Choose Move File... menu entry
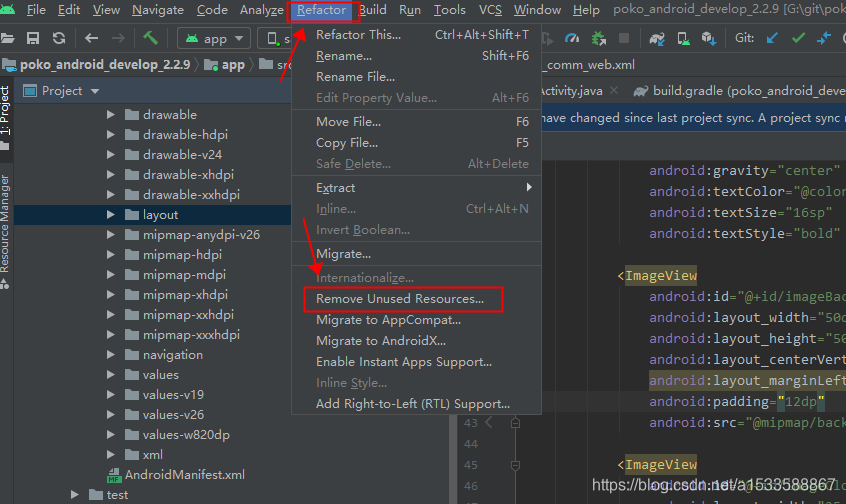 [417, 121]
